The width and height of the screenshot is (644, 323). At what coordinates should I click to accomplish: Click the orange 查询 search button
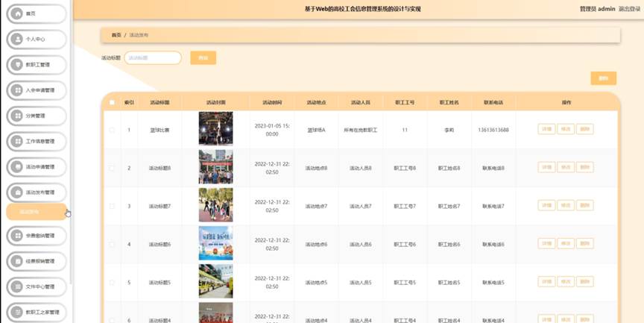point(203,58)
